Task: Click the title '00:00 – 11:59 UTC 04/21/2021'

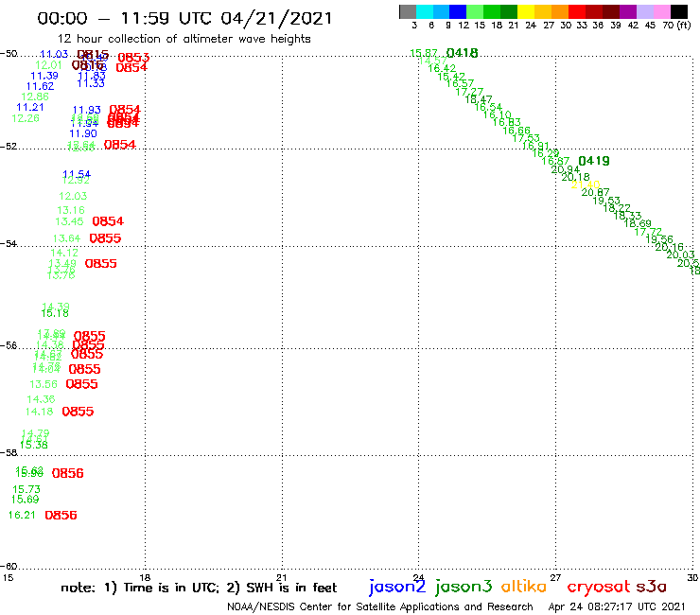Action: pyautogui.click(x=184, y=19)
